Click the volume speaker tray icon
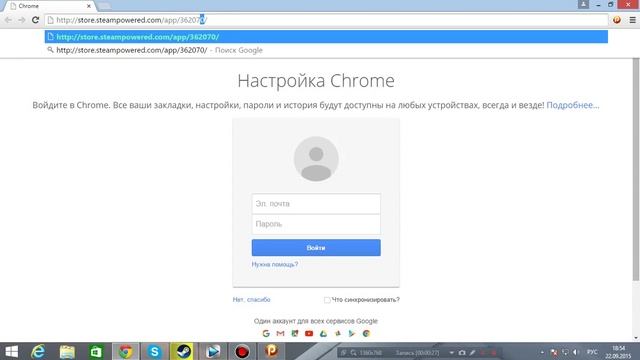Viewport: 640px width, 360px height. pyautogui.click(x=576, y=352)
